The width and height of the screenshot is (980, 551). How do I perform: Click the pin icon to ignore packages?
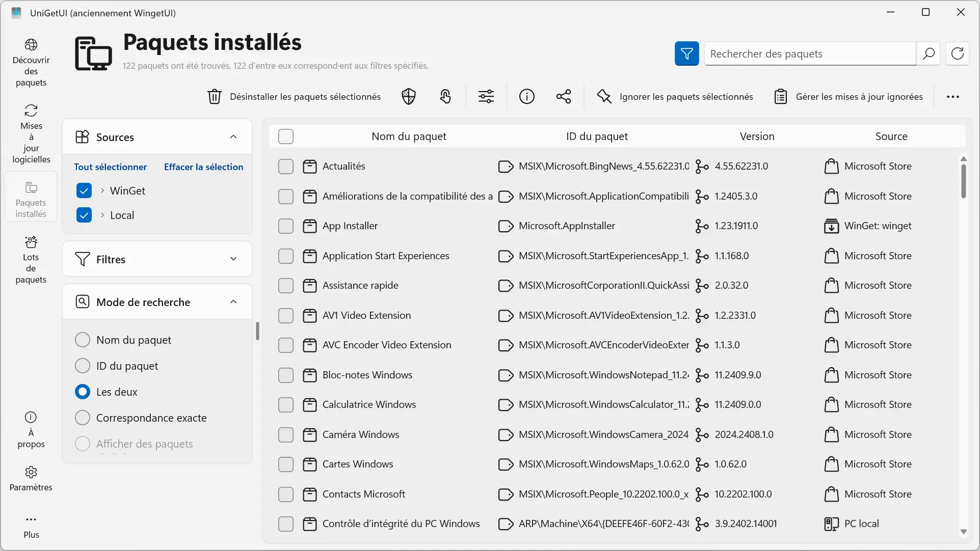pyautogui.click(x=604, y=96)
